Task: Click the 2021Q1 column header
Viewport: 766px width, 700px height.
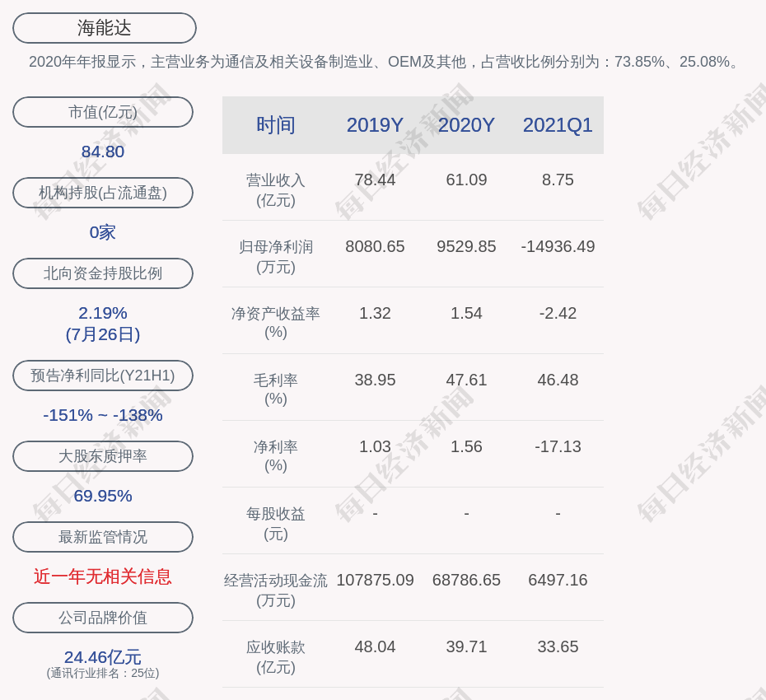Action: pyautogui.click(x=558, y=125)
